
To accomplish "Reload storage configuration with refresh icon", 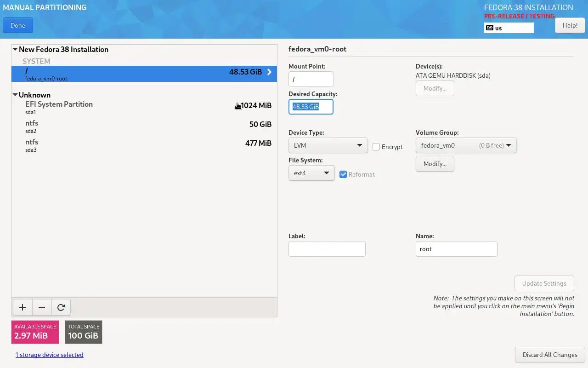I will [x=61, y=307].
